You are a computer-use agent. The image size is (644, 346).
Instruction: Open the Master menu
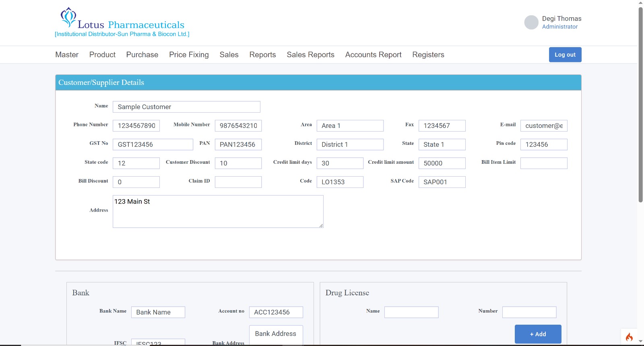pos(67,55)
